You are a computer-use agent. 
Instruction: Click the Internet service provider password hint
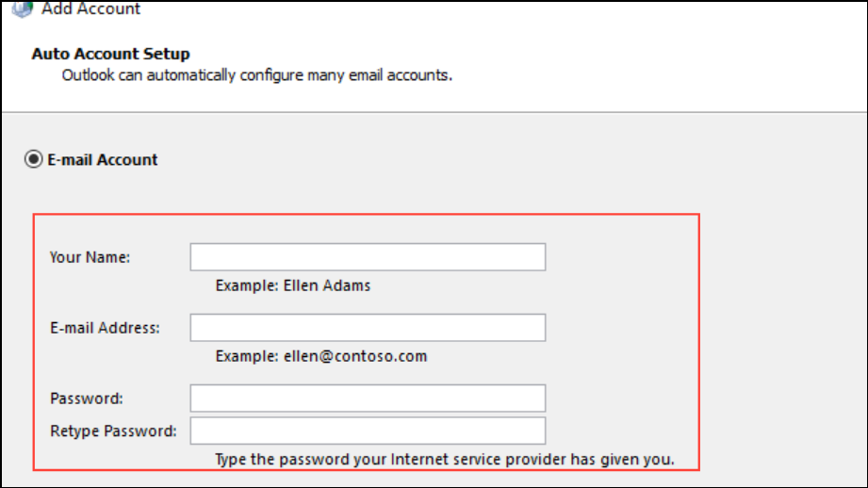445,460
